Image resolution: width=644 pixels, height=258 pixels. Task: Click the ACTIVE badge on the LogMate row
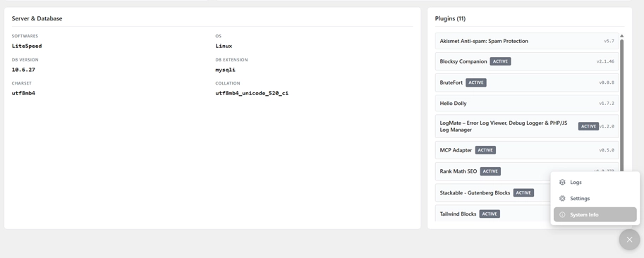tap(588, 126)
